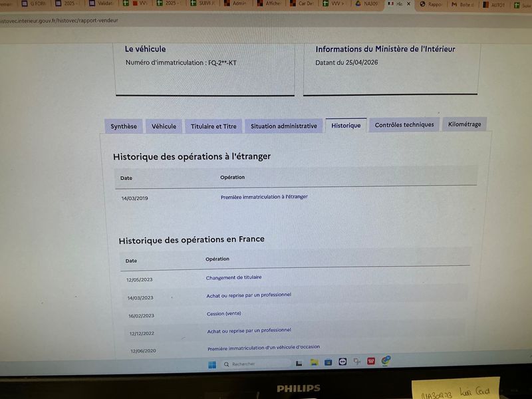The width and height of the screenshot is (532, 399).
Task: Switch to the Rappo browser tab
Action: pyautogui.click(x=430, y=4)
